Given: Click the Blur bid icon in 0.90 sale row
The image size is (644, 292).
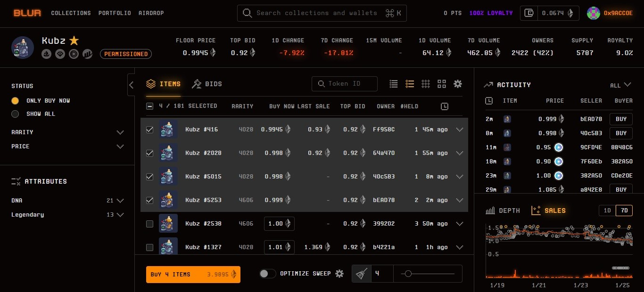Looking at the screenshot, I should pyautogui.click(x=559, y=162).
